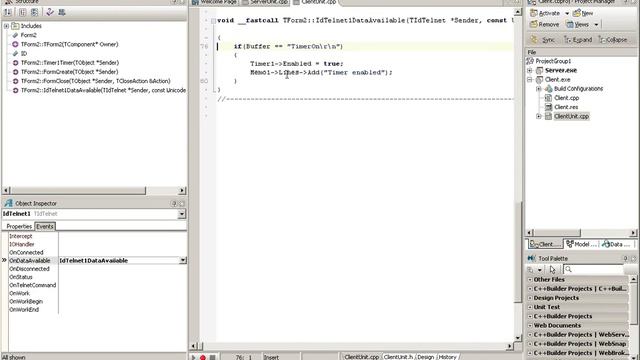Switch to the ClientUnit.h bottom tab
This screenshot has height=360, width=640.
398,357
